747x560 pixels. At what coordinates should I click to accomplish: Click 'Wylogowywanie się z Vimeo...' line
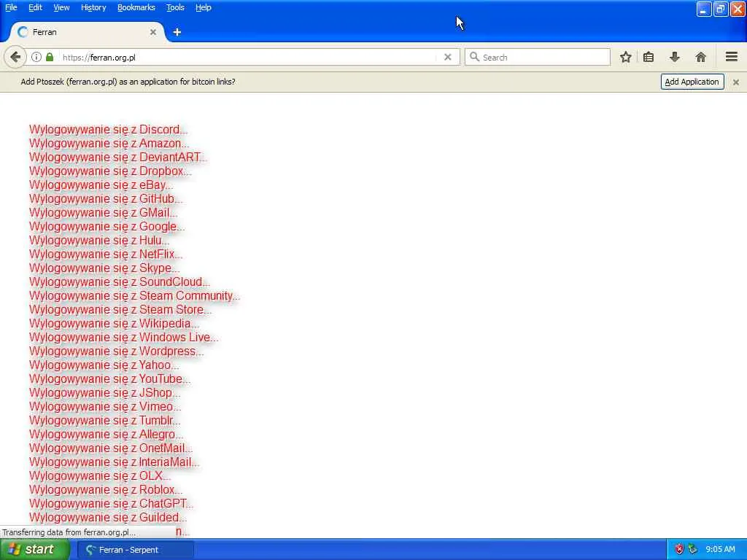(x=105, y=406)
